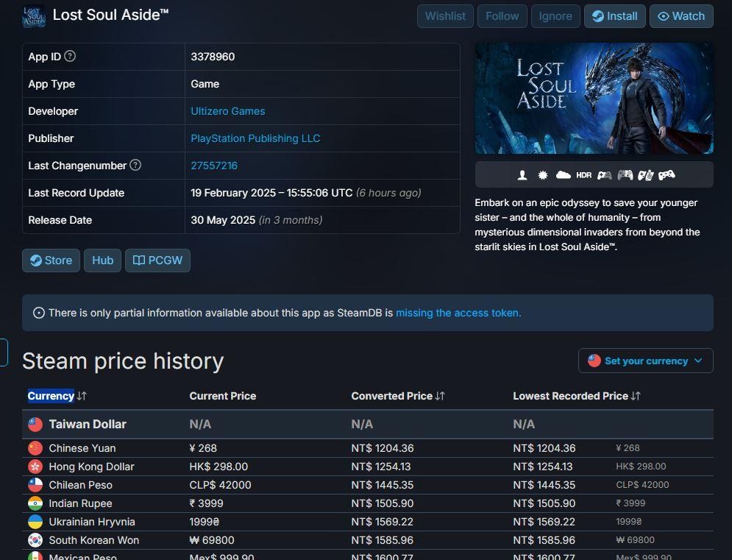
Task: Click the Lost Soul Aside app logo
Action: pos(34,16)
